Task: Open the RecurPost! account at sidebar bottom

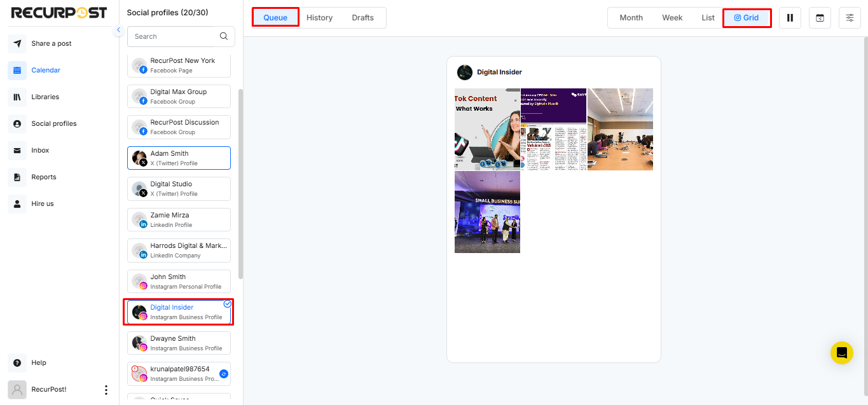Action: tap(50, 390)
